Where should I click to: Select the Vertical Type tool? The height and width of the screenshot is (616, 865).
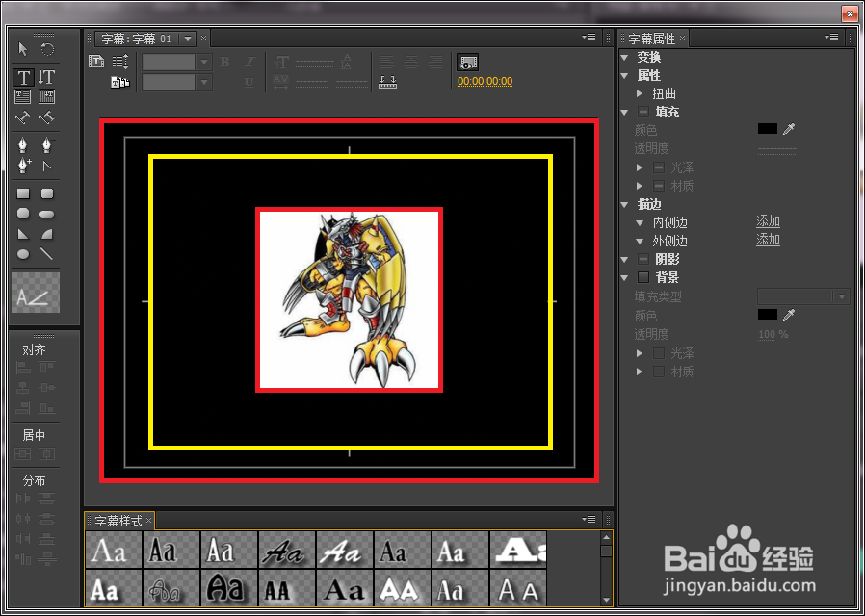point(47,77)
